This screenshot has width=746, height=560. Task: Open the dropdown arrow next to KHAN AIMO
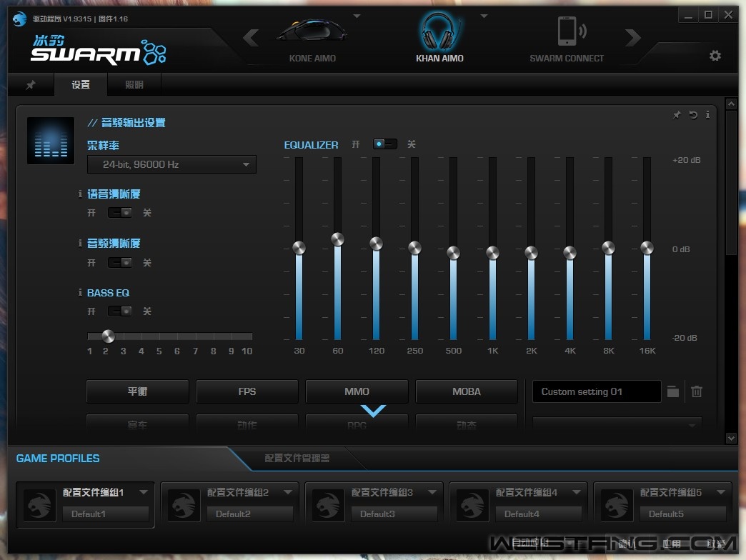[484, 16]
